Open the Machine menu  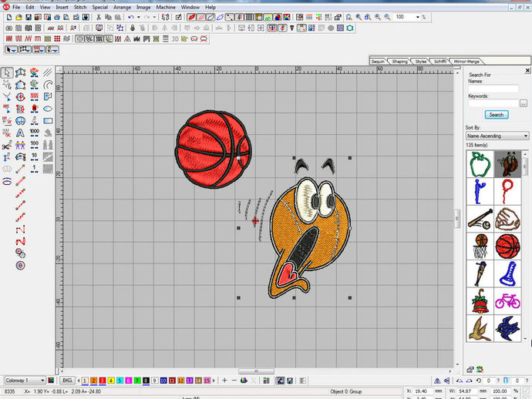pos(166,7)
